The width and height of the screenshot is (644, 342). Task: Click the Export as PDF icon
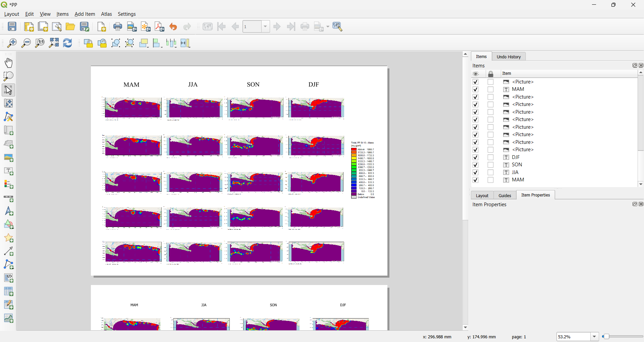tap(160, 27)
